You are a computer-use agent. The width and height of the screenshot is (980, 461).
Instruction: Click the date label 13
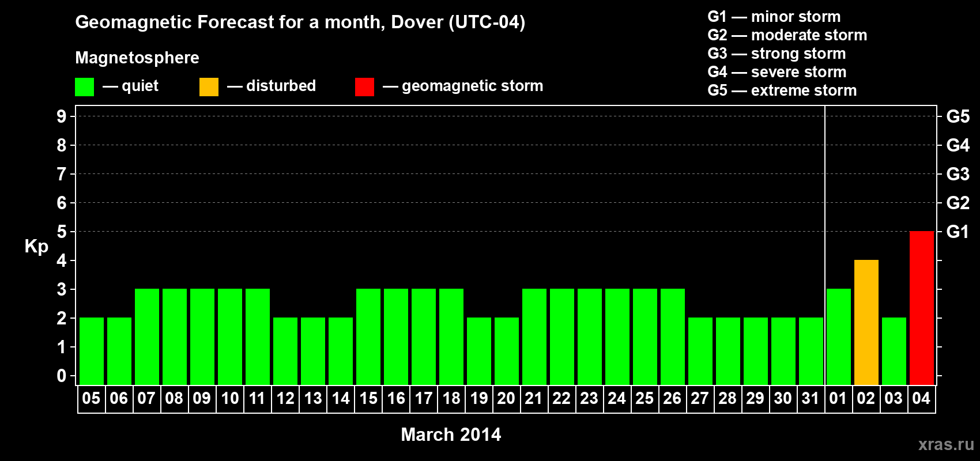(x=312, y=398)
